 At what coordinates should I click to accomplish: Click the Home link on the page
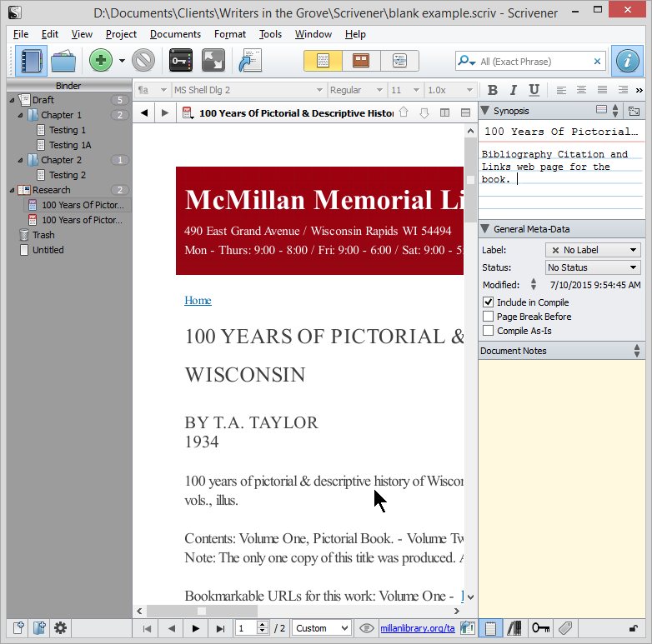click(198, 301)
